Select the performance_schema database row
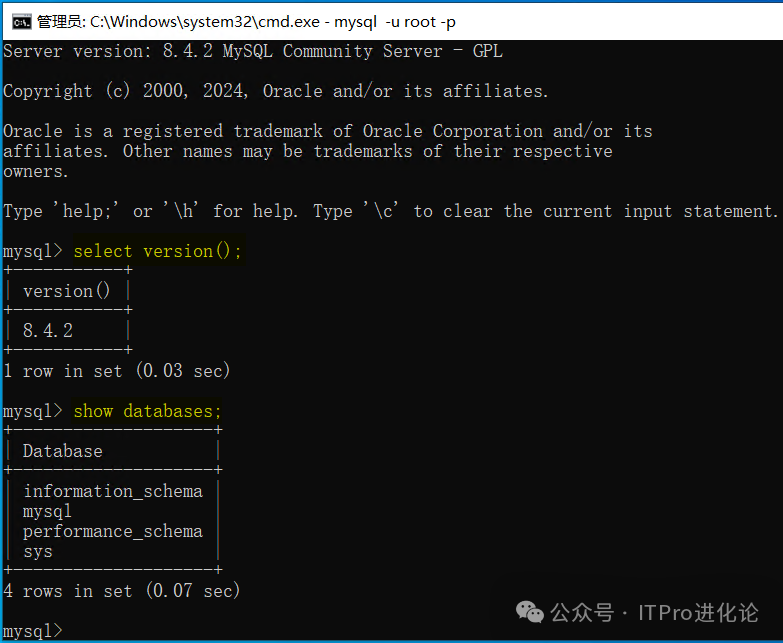Viewport: 783px width, 643px height. 112,531
